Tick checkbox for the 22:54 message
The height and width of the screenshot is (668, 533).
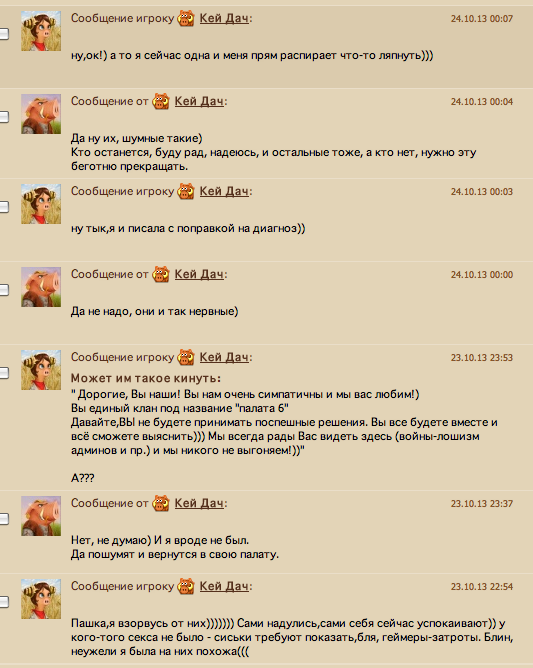pyautogui.click(x=4, y=602)
